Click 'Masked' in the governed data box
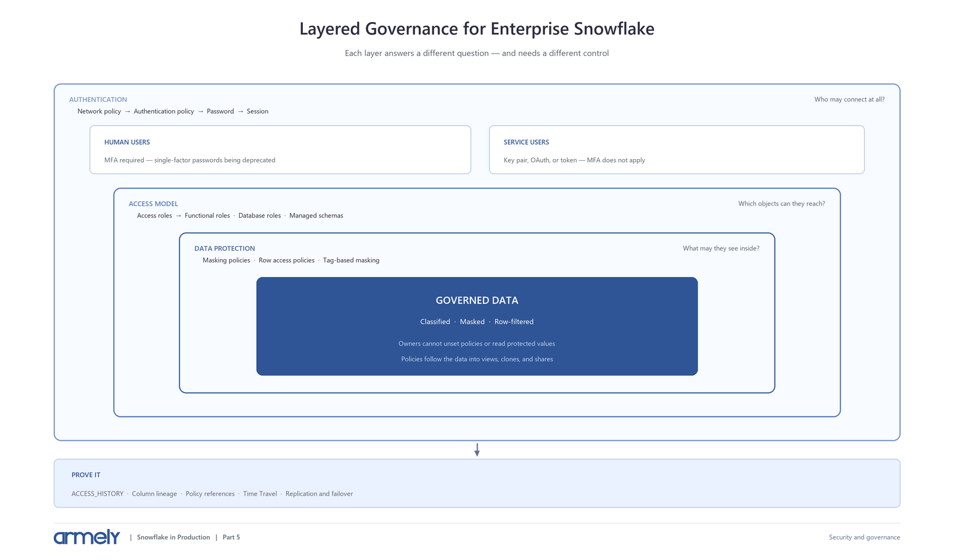954x560 pixels. [472, 322]
